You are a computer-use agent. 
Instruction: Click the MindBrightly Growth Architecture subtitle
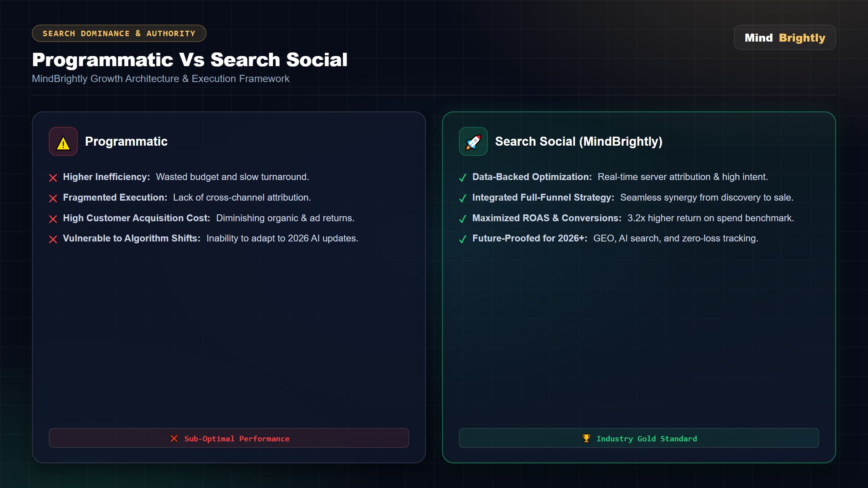click(161, 79)
